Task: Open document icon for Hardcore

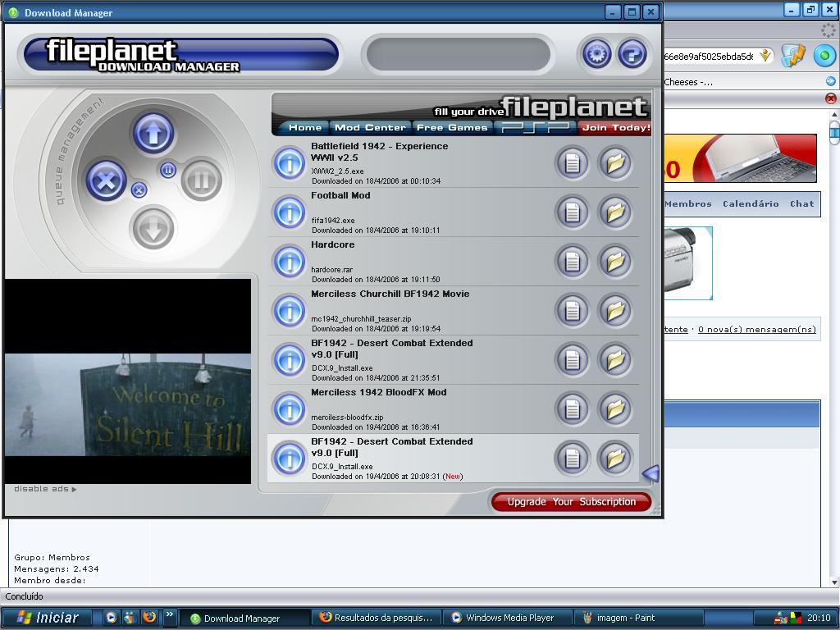Action: pyautogui.click(x=572, y=262)
